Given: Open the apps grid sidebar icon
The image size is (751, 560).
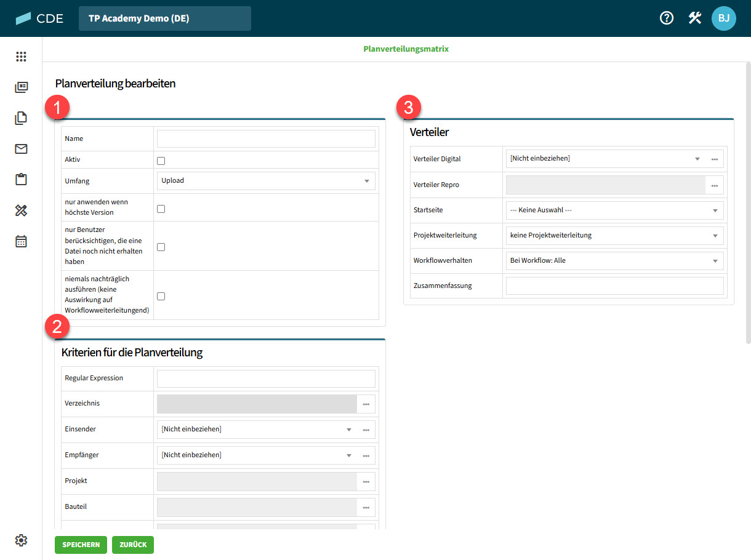Looking at the screenshot, I should [21, 57].
